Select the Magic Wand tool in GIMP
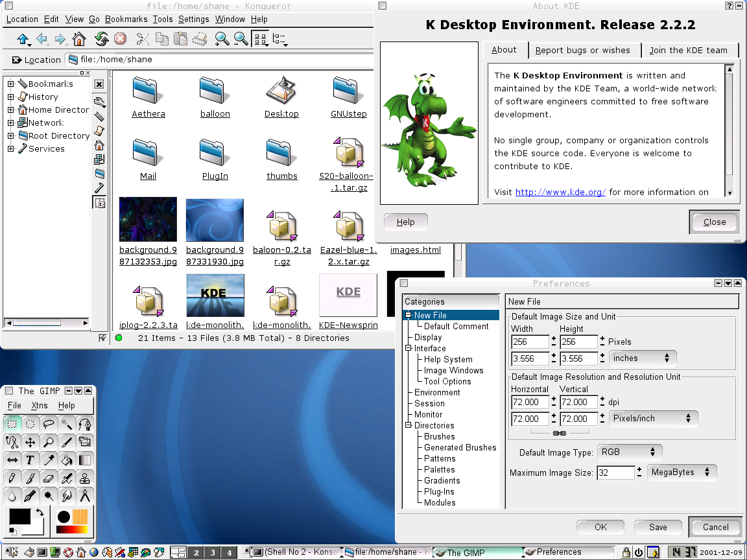Screen dimensions: 747x560 point(66,423)
